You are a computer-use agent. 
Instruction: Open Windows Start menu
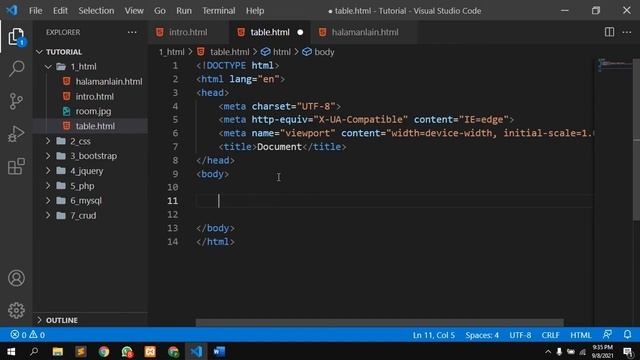(x=11, y=351)
